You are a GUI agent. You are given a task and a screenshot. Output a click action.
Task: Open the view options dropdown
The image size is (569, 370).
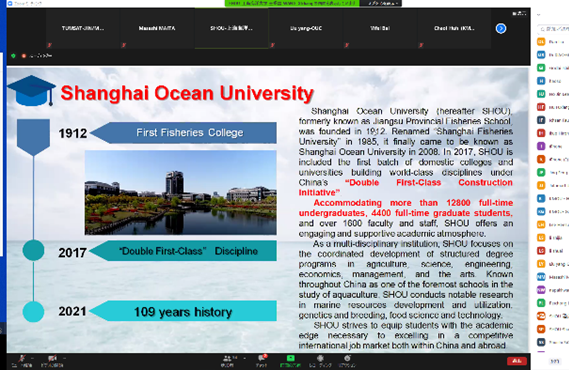[x=519, y=13]
